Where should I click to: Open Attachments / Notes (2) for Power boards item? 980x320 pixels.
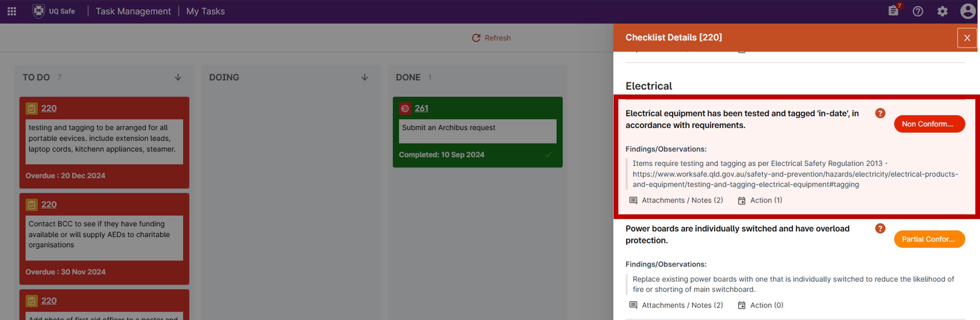coord(676,305)
